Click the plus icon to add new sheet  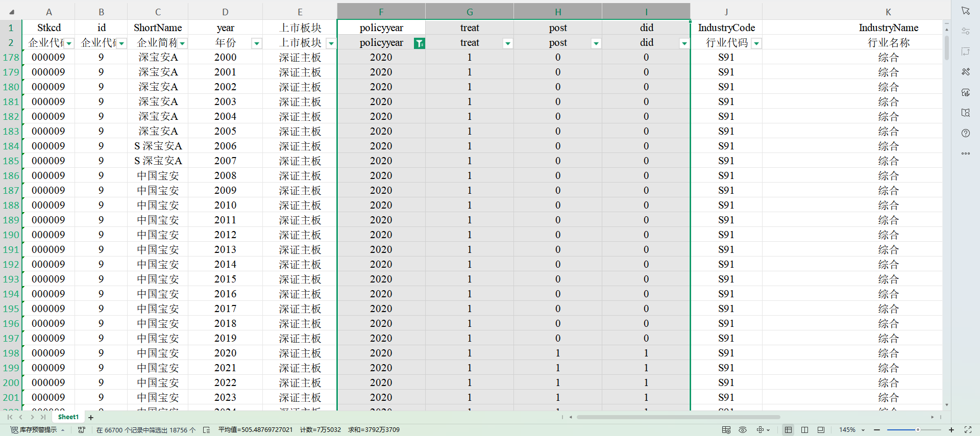(91, 418)
